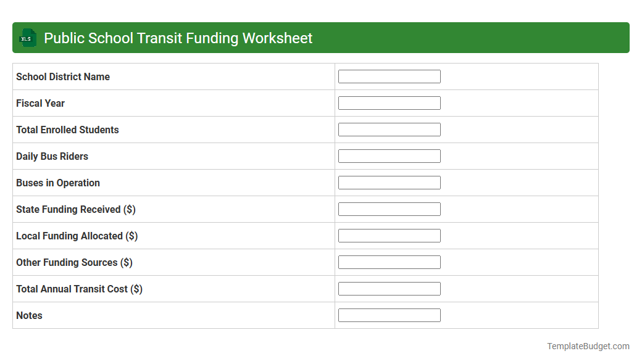This screenshot has width=642, height=364.
Task: Select the Daily Bus Riders field
Action: click(x=389, y=155)
